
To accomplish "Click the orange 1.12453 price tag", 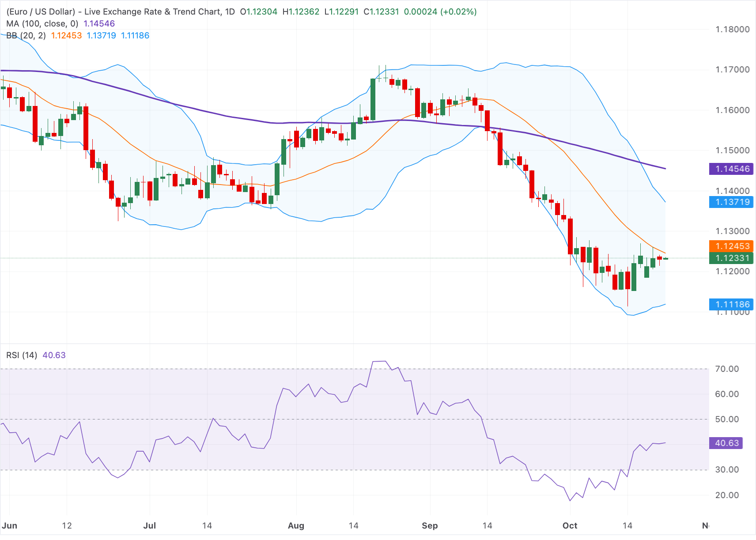I will pos(731,246).
